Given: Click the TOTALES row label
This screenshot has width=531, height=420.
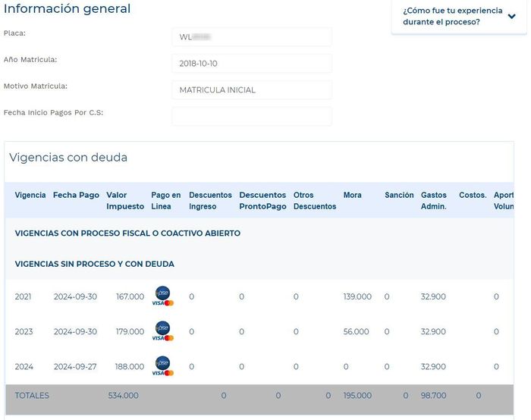Looking at the screenshot, I should coord(32,396).
